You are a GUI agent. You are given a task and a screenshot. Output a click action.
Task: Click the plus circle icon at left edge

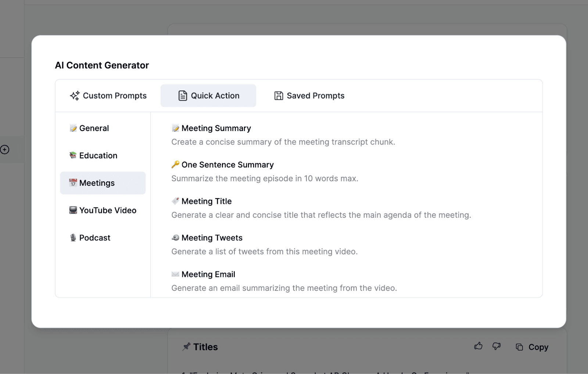click(x=5, y=149)
